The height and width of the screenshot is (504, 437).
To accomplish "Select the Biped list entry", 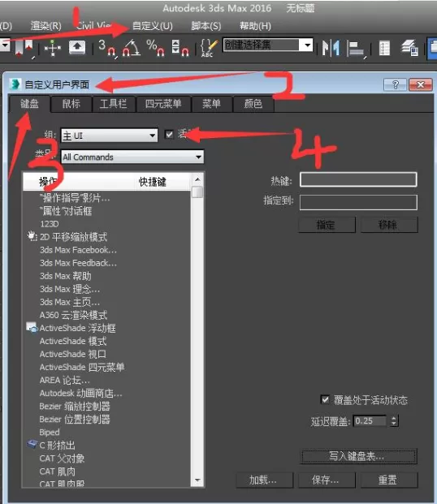I will (x=50, y=432).
